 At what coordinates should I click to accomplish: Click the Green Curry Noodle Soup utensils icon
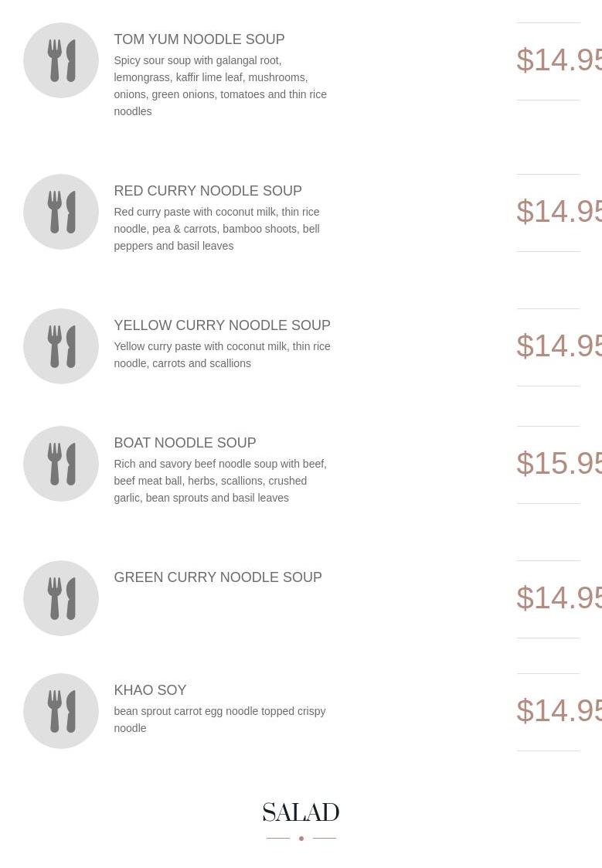tap(61, 598)
